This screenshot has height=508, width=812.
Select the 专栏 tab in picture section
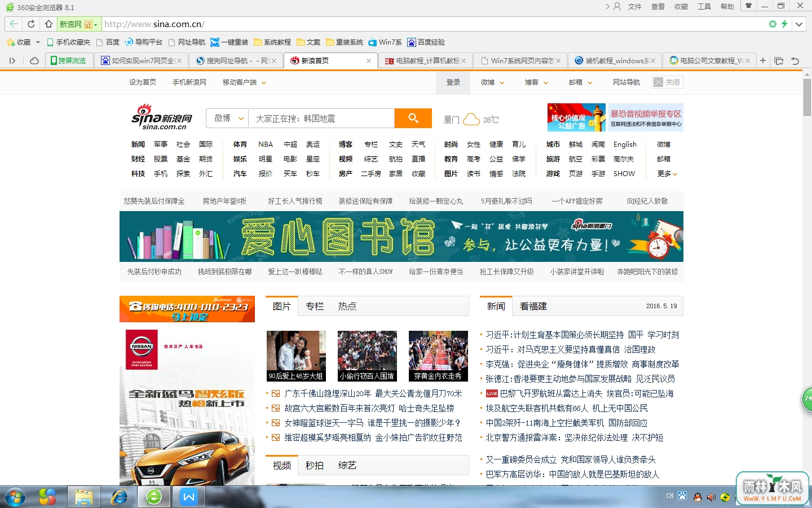[315, 306]
